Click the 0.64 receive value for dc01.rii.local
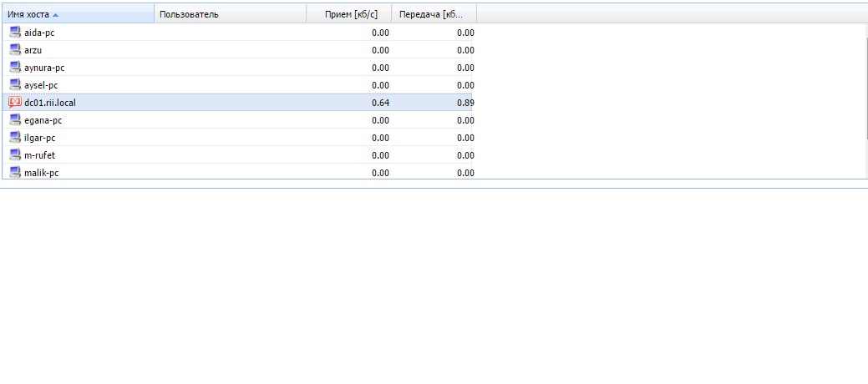This screenshot has width=868, height=384. pos(380,103)
